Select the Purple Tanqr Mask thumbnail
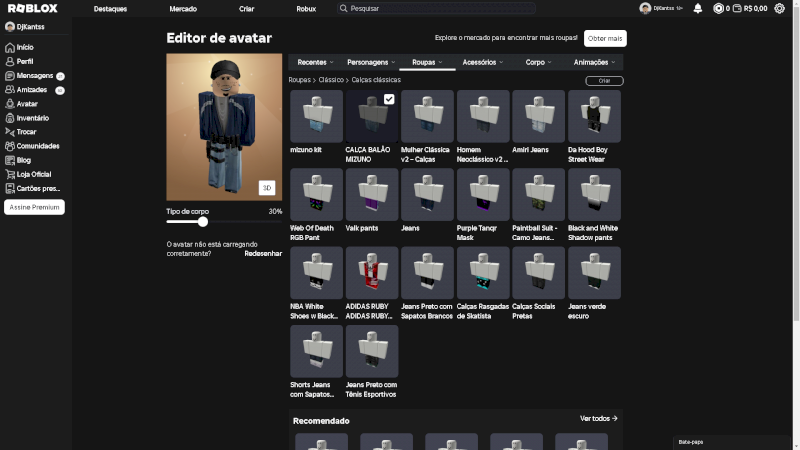This screenshot has width=800, height=450. tap(483, 194)
